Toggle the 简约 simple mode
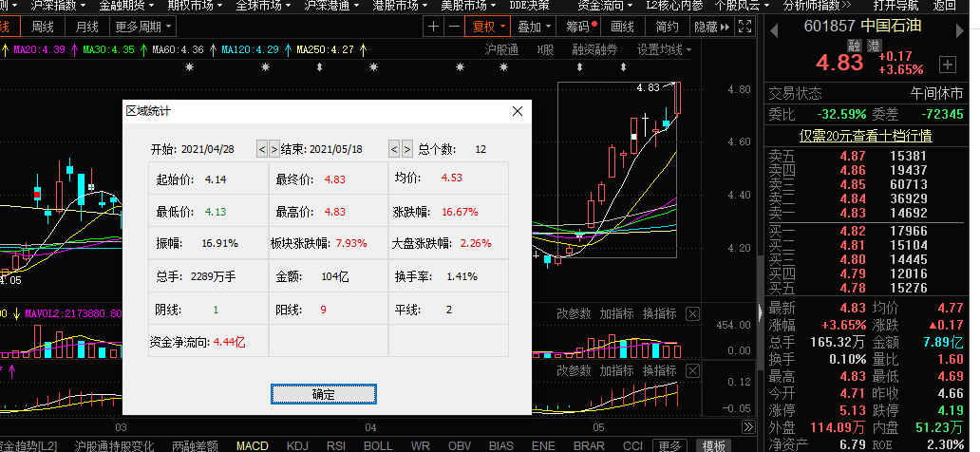 [x=667, y=27]
